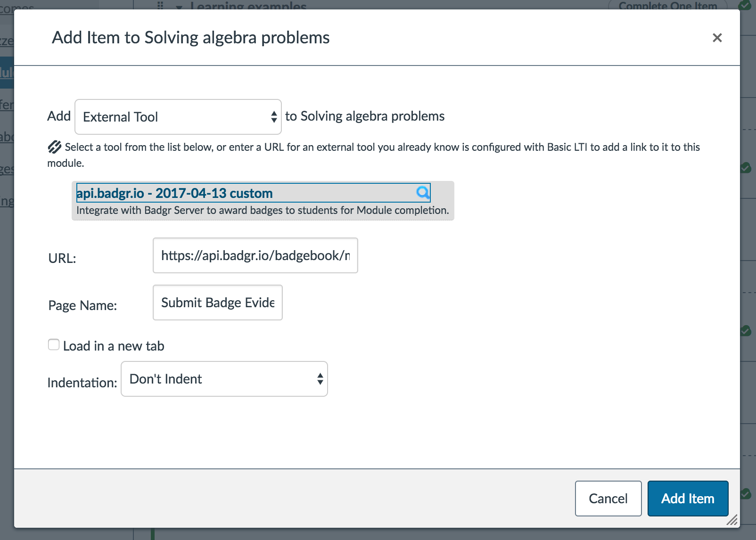
Task: Click into the URL input field
Action: pyautogui.click(x=255, y=255)
